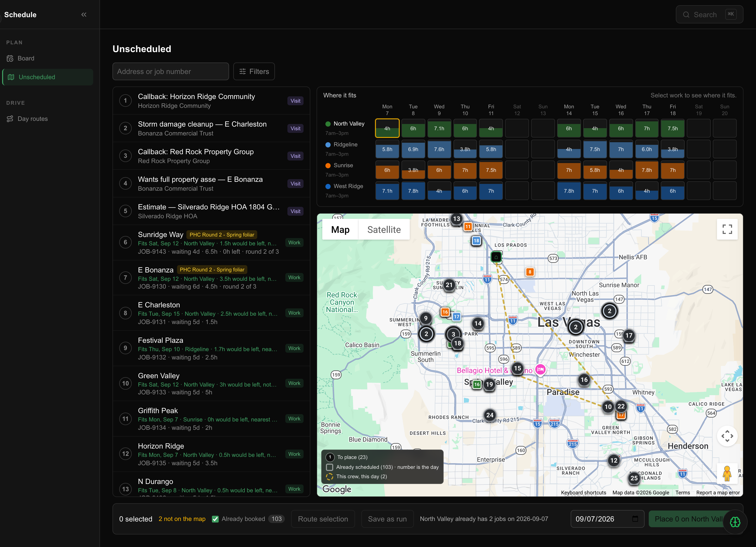The width and height of the screenshot is (756, 547).
Task: Select Callback: Horizon Ridge Community row
Action: [x=211, y=101]
